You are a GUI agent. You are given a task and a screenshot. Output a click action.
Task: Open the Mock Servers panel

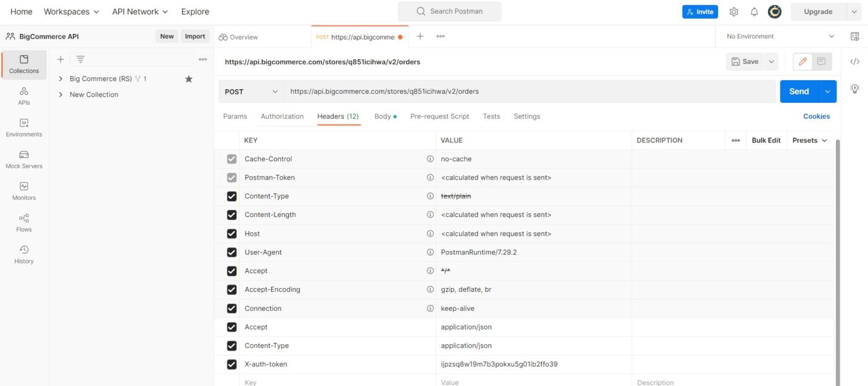tap(23, 159)
